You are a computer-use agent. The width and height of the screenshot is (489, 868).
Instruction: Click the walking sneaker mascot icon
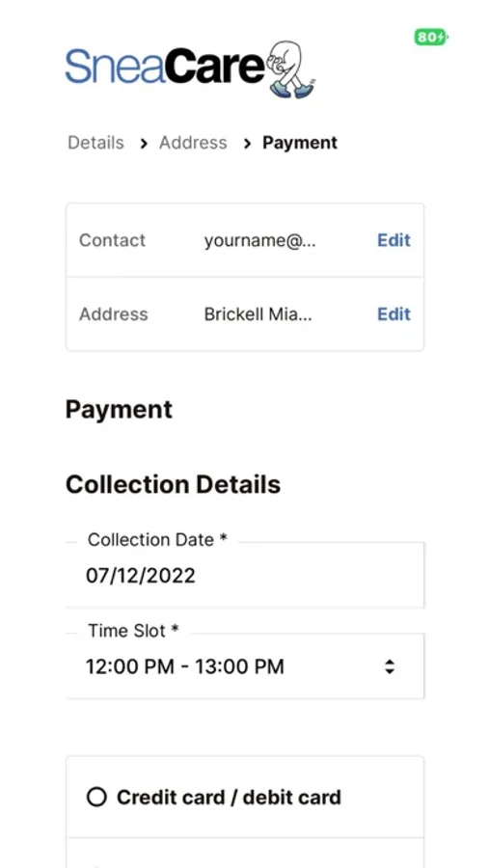point(290,69)
